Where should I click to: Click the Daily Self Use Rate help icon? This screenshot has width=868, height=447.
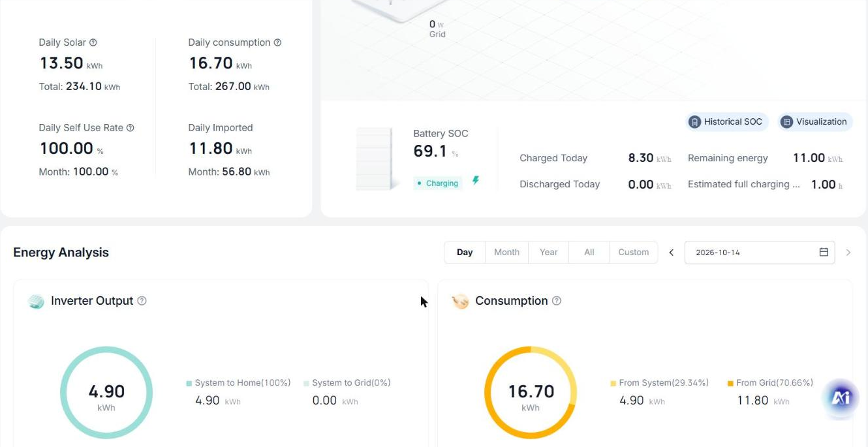130,128
